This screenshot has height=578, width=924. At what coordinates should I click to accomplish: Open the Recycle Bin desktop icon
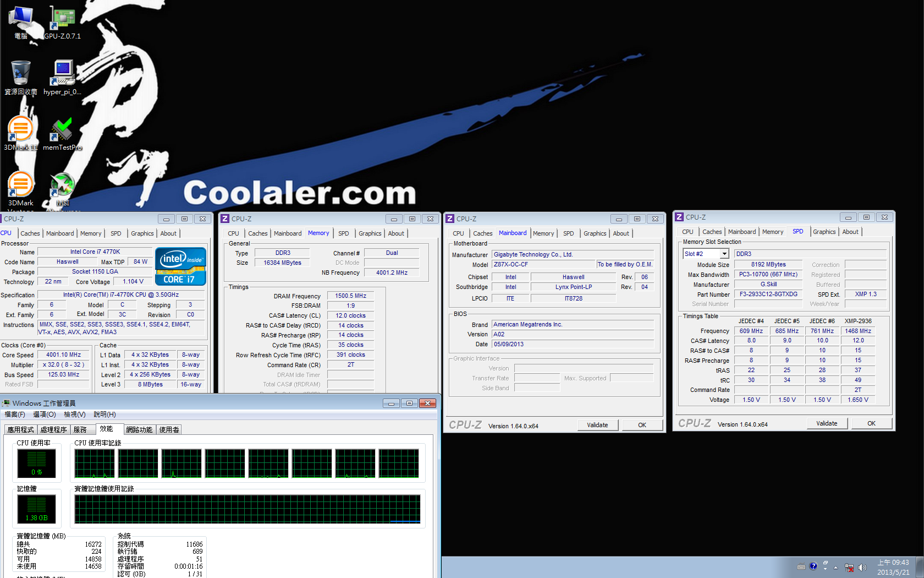pyautogui.click(x=21, y=78)
